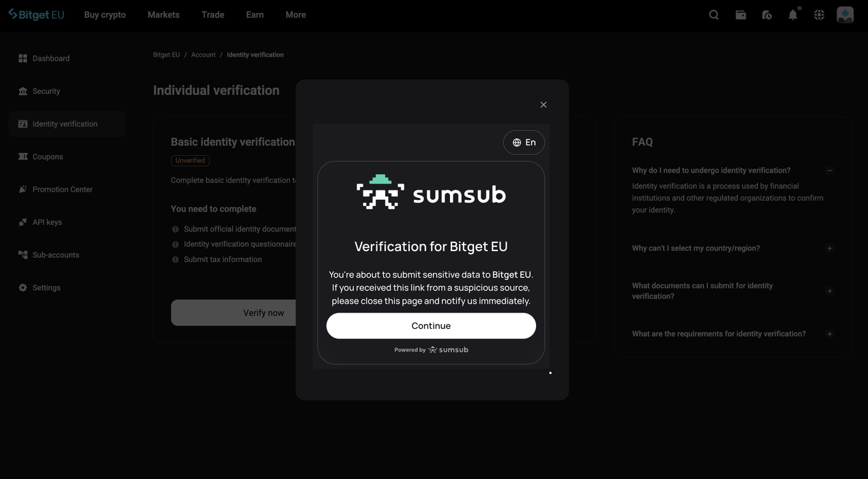
Task: Go to Dashboard in the sidebar
Action: coord(67,59)
